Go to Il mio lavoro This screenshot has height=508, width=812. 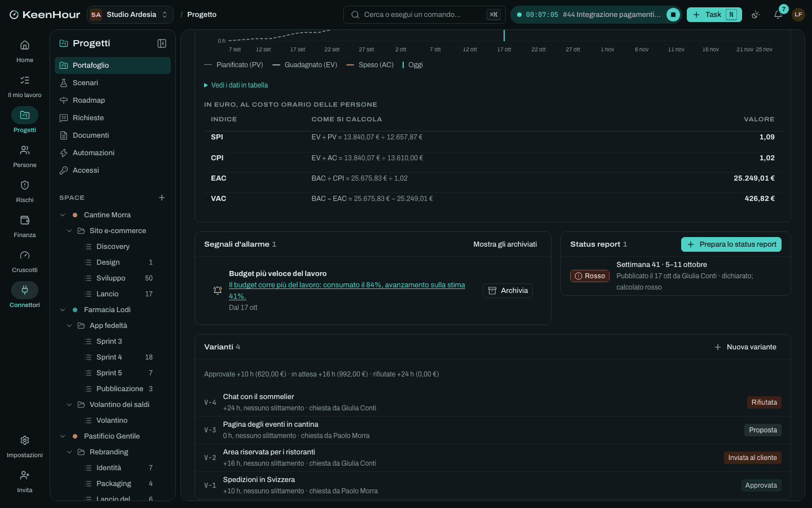click(25, 86)
